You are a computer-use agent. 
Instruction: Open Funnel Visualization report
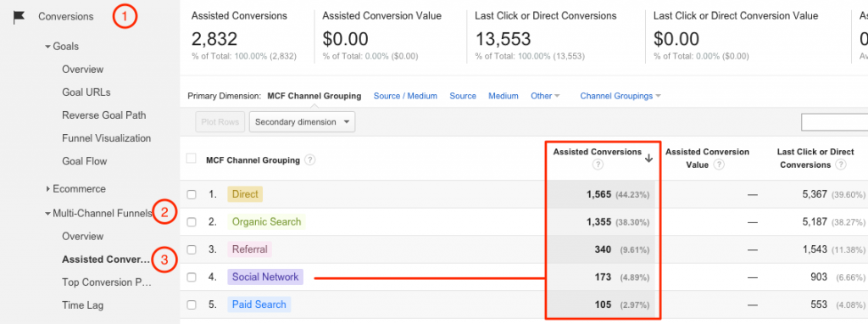click(106, 138)
